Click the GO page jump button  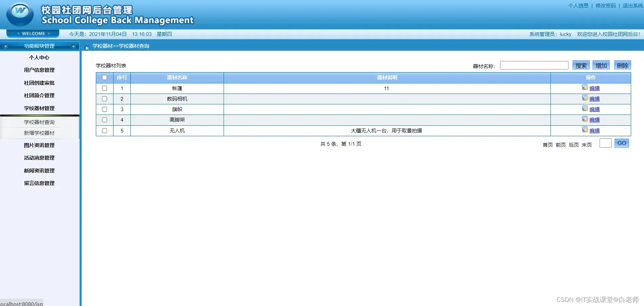(622, 143)
